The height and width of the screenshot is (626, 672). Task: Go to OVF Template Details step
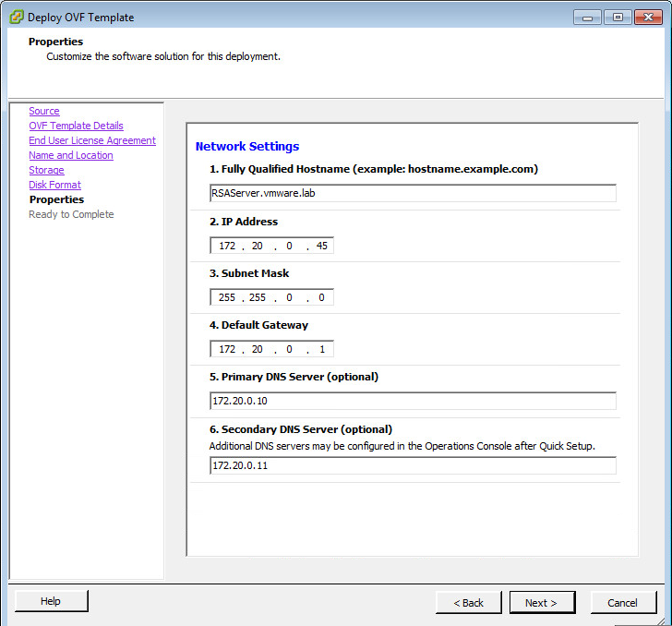[x=76, y=126]
